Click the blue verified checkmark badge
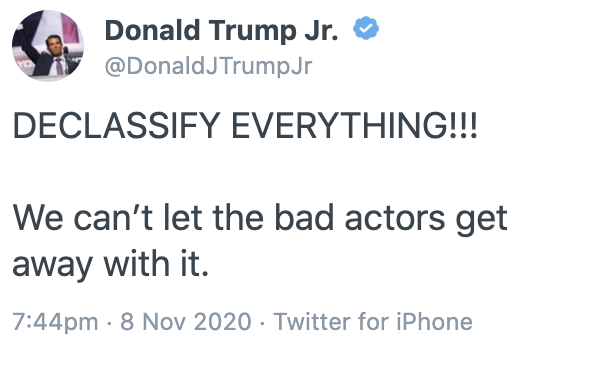This screenshot has width=612, height=366. pyautogui.click(x=366, y=28)
